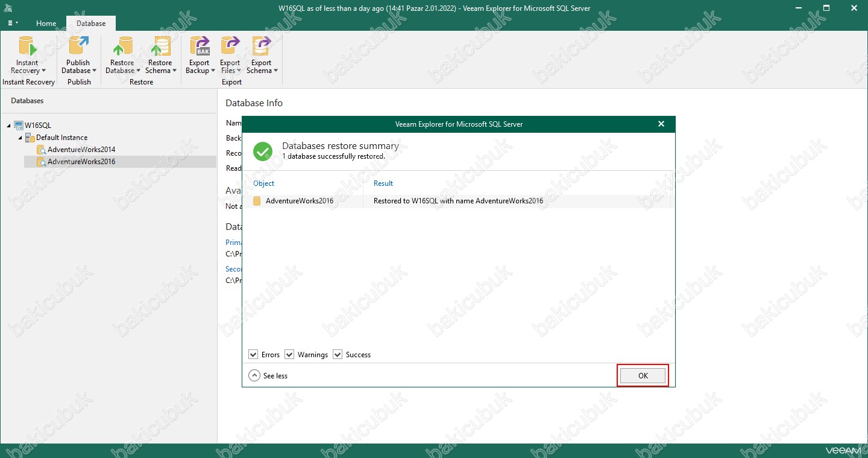Click the AdventureWorks2016 database icon in results

[257, 201]
